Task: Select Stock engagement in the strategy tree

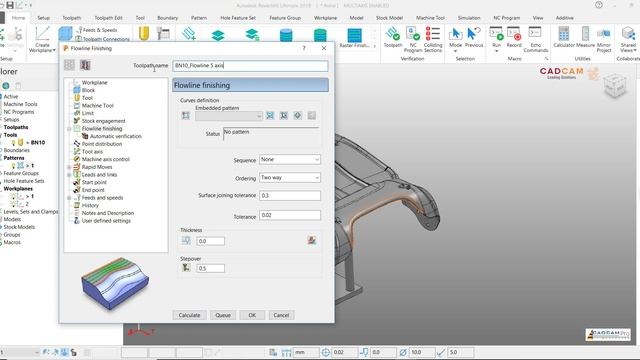Action: point(104,121)
